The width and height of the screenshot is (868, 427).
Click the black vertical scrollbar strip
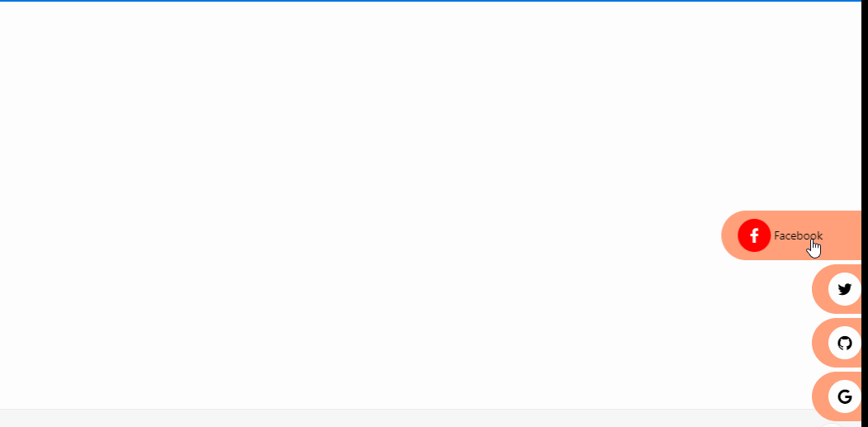(x=865, y=214)
